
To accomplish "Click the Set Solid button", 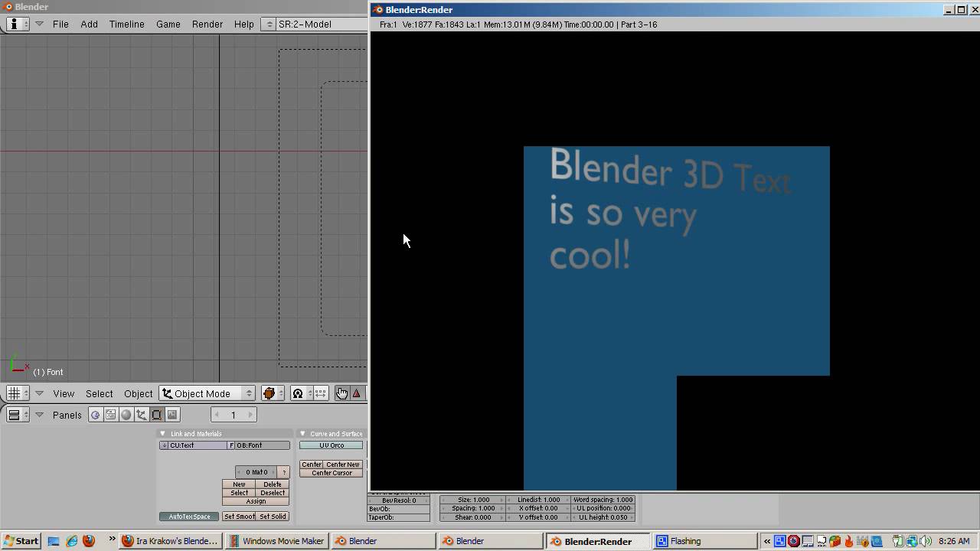I will click(273, 517).
